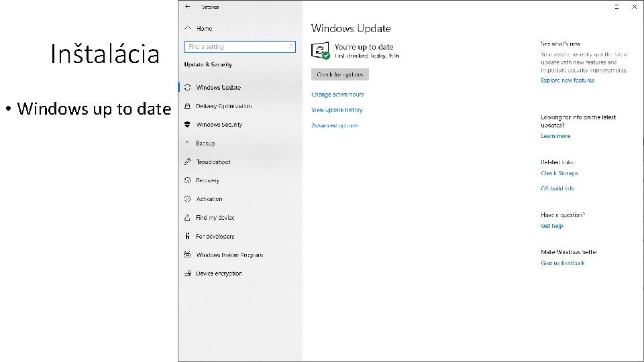Open Delivery Optimization
Screen dimensions: 644x362
click(x=224, y=106)
